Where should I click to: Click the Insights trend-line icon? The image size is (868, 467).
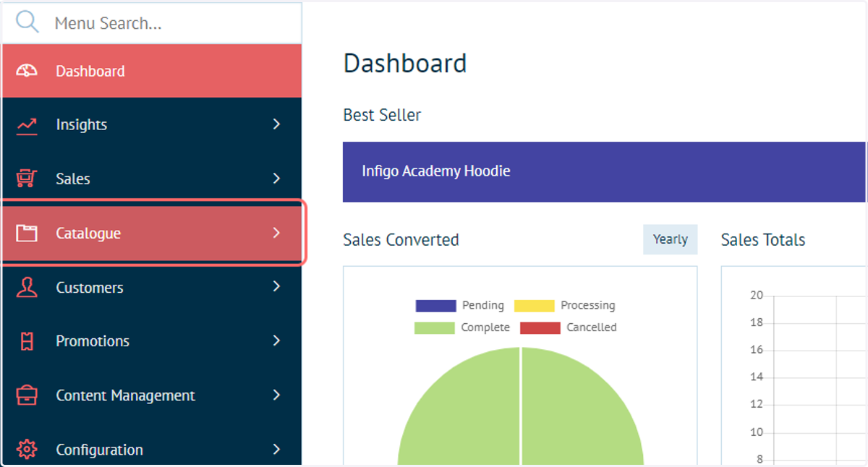27,125
